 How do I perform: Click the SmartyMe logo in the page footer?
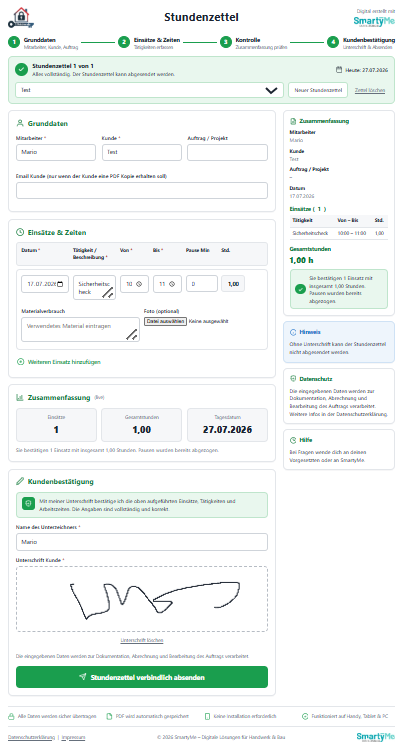click(375, 737)
